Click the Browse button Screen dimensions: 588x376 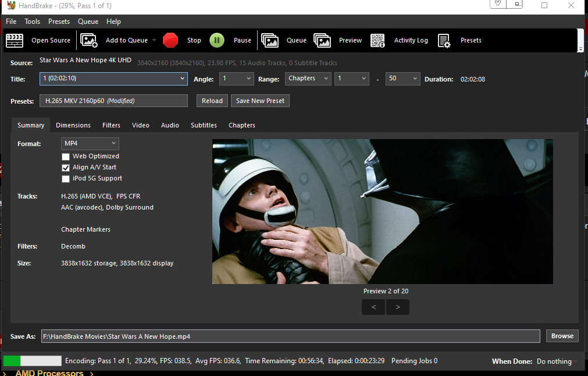pos(562,336)
